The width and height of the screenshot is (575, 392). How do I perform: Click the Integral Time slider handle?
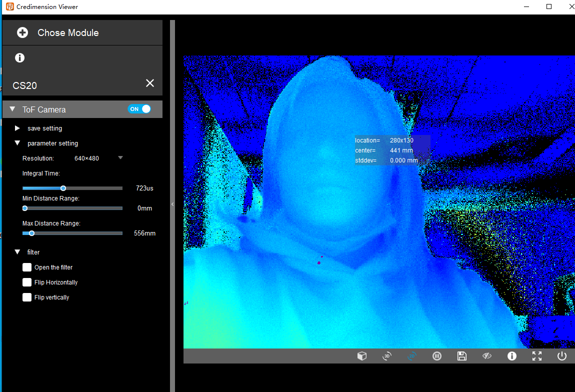pos(63,188)
